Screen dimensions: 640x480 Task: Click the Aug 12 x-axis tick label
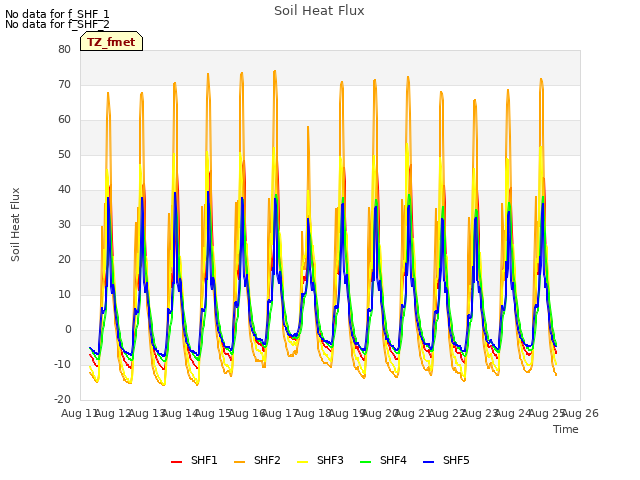[x=113, y=413]
